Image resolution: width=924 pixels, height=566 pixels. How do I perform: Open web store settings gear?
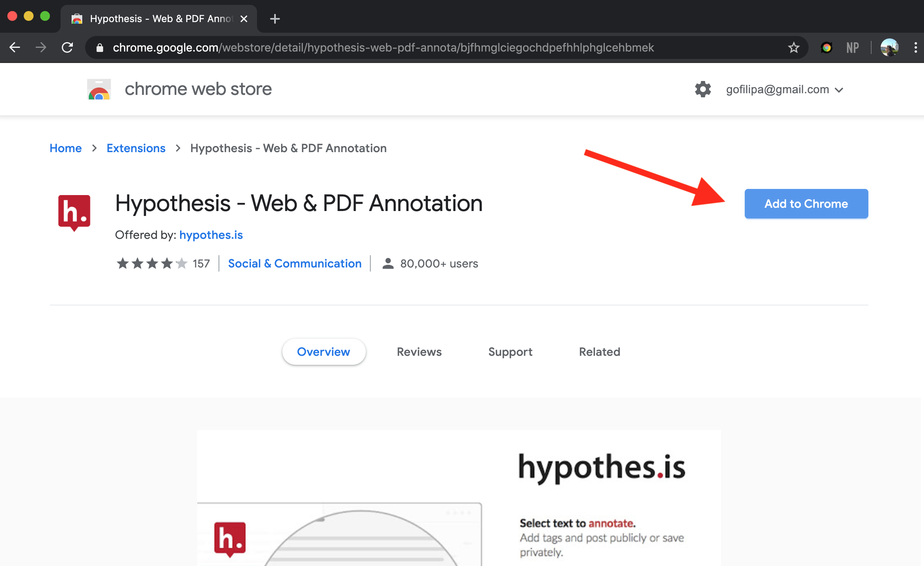pos(703,89)
